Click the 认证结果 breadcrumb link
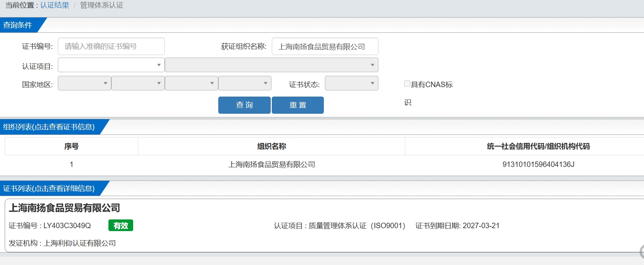This screenshot has height=265, width=644. coord(55,5)
